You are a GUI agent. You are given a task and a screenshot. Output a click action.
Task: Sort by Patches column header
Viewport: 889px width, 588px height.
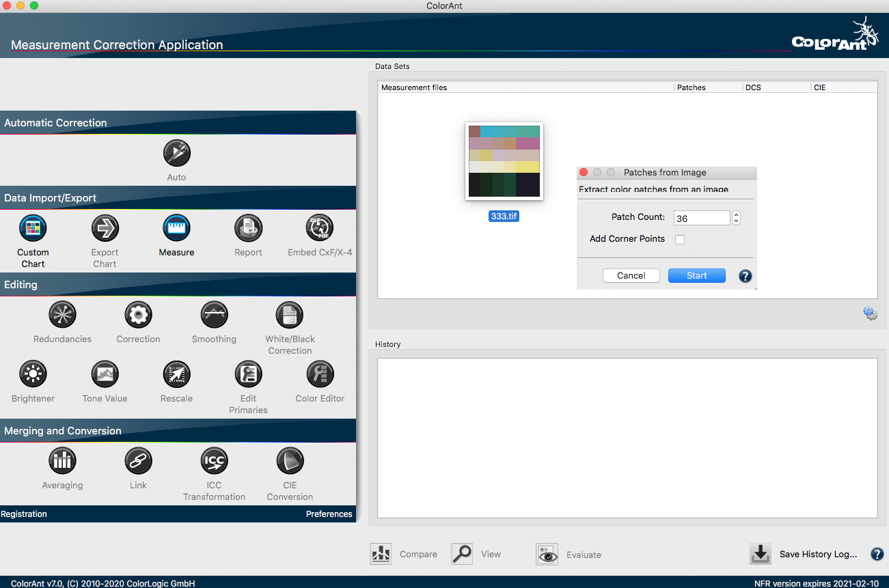tap(708, 87)
